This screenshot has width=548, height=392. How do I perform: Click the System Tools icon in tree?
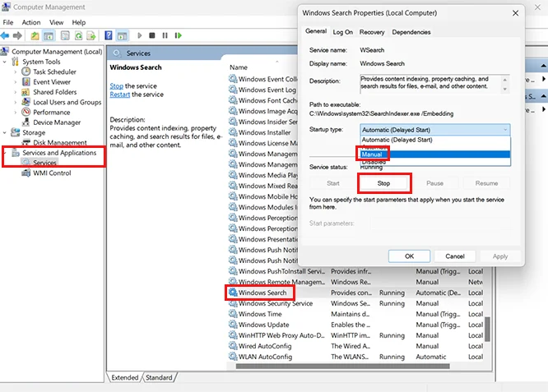click(x=15, y=62)
